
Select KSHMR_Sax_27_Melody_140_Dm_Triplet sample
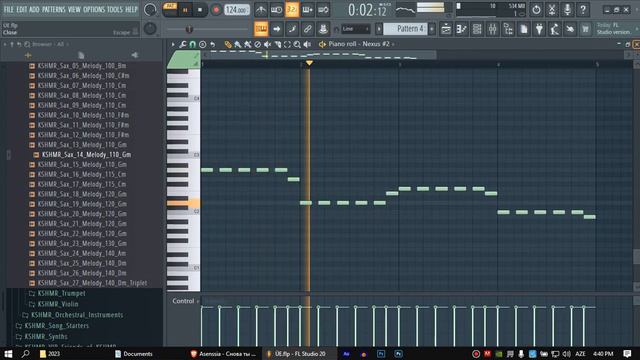[x=92, y=283]
